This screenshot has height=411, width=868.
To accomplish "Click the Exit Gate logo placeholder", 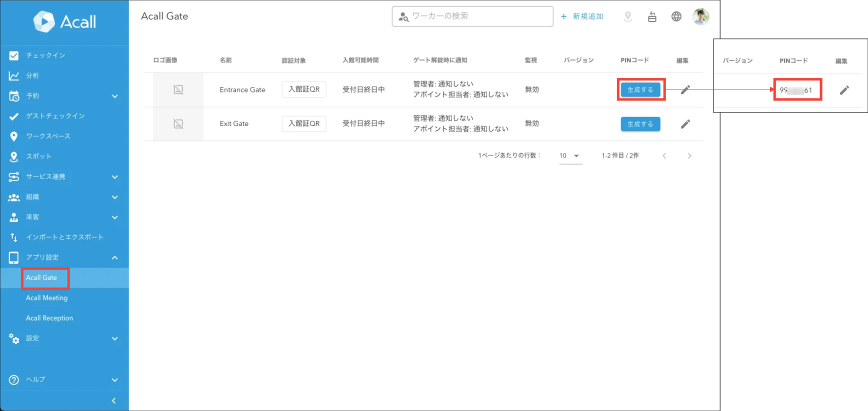I will [178, 124].
